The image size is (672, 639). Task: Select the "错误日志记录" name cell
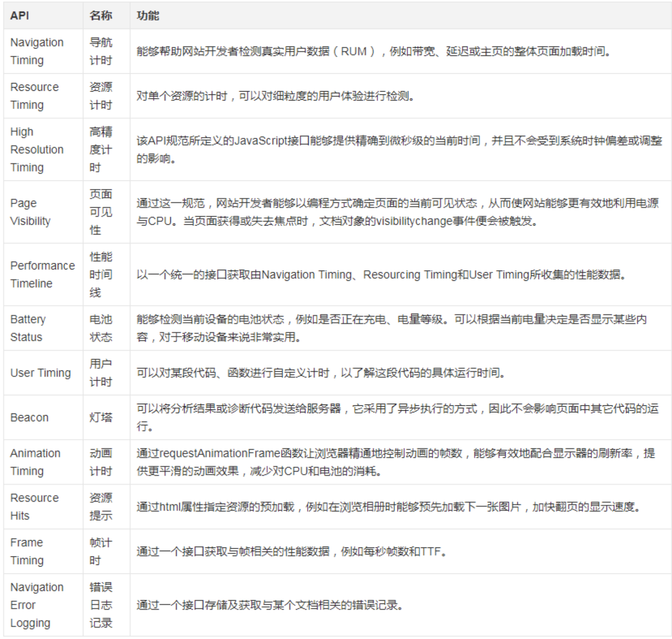pos(100,605)
